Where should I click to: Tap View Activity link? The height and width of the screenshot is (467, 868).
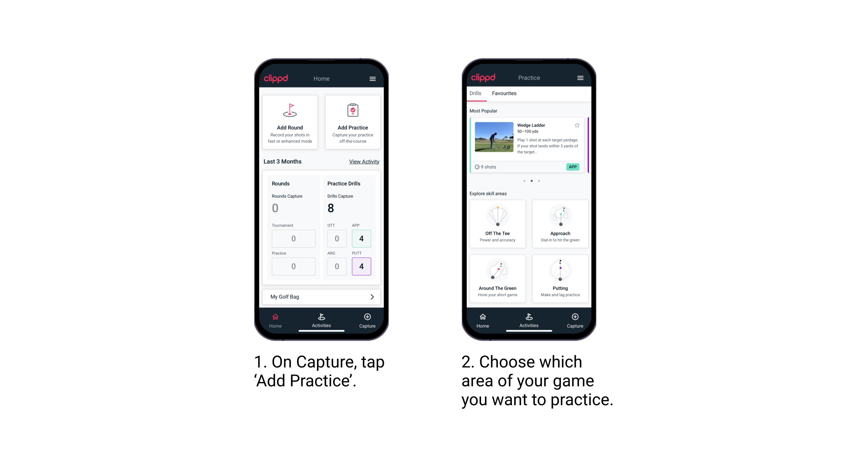coord(364,162)
